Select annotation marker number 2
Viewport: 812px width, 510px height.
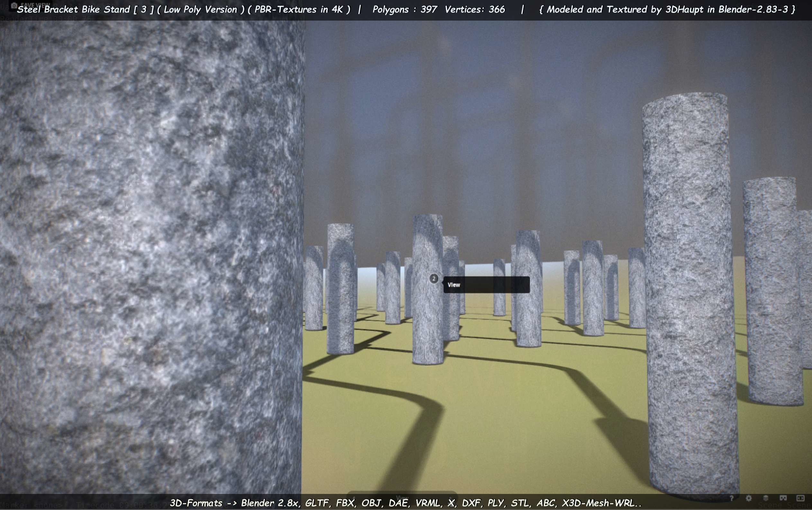pos(434,278)
